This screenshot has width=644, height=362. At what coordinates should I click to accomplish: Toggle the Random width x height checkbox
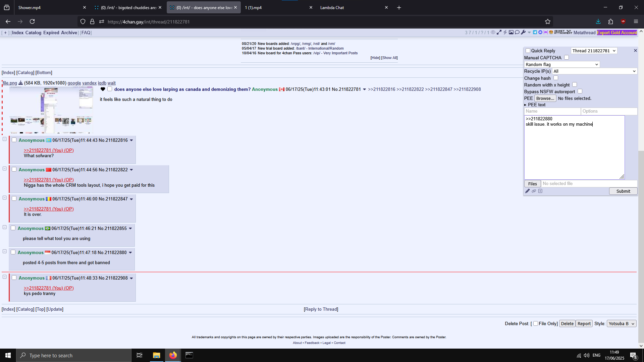pyautogui.click(x=575, y=85)
